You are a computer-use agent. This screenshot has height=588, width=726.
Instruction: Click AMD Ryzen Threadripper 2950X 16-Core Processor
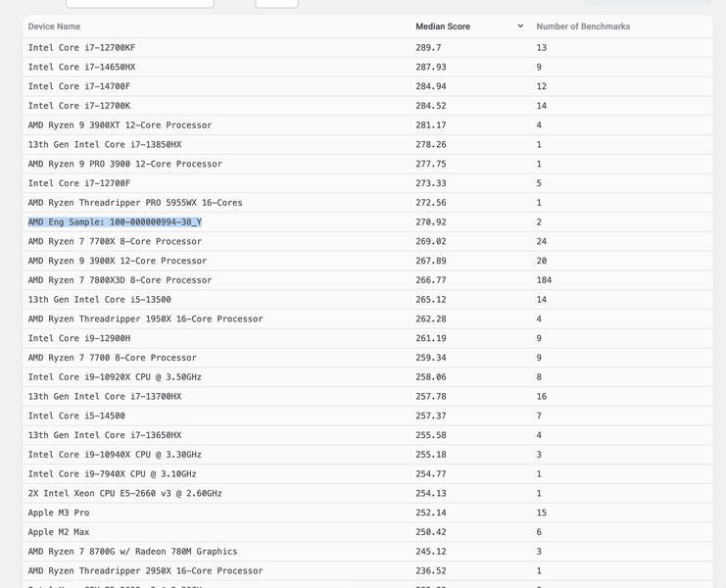[x=145, y=571]
